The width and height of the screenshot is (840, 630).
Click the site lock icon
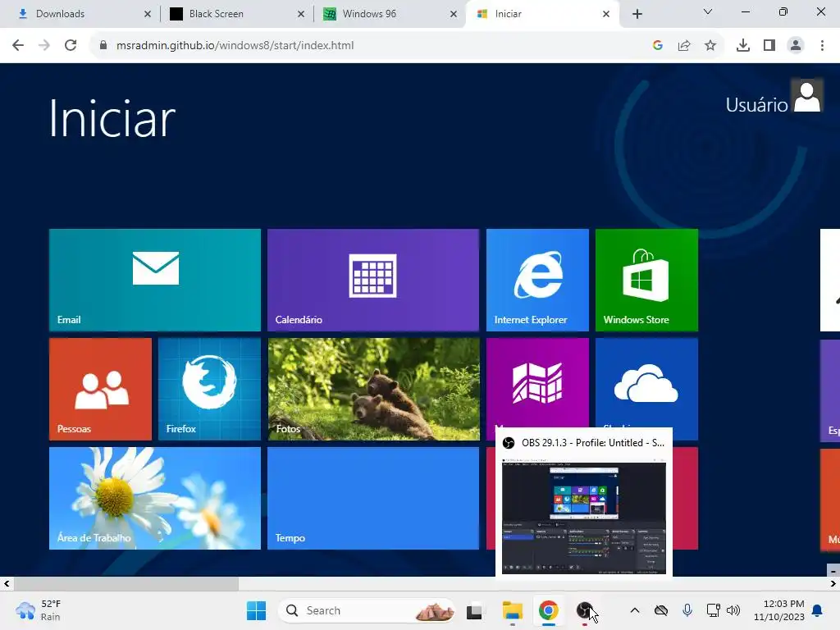click(x=103, y=45)
